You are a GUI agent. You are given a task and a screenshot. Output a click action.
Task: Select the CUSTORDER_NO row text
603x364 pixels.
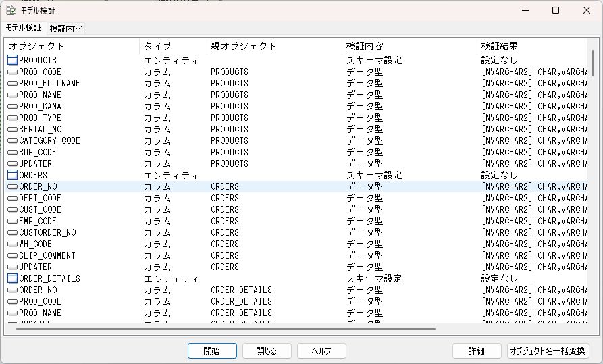pyautogui.click(x=48, y=232)
